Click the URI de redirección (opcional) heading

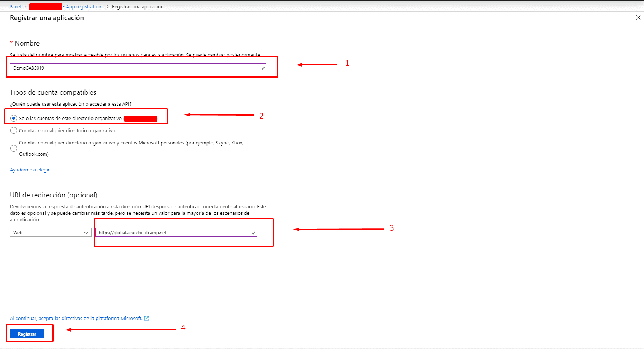tap(54, 195)
